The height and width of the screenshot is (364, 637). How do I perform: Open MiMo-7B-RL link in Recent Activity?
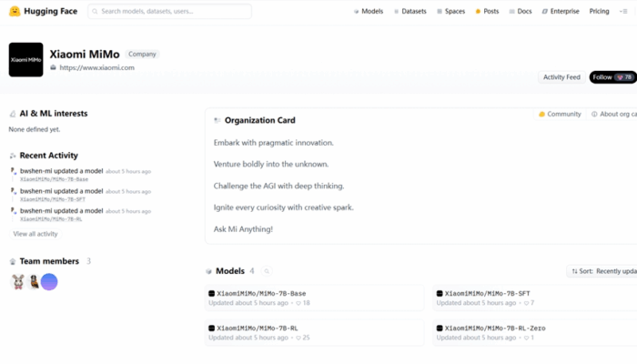[x=51, y=219]
